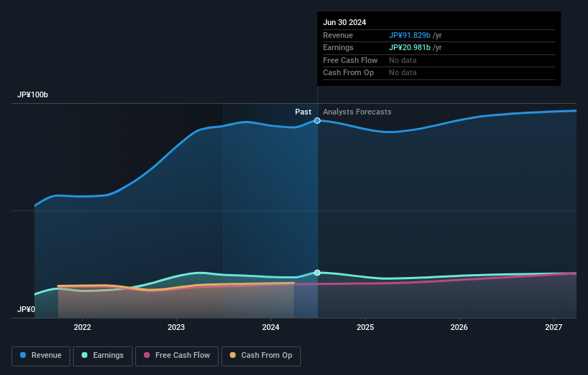Toggle the Revenue legend button

pos(41,356)
